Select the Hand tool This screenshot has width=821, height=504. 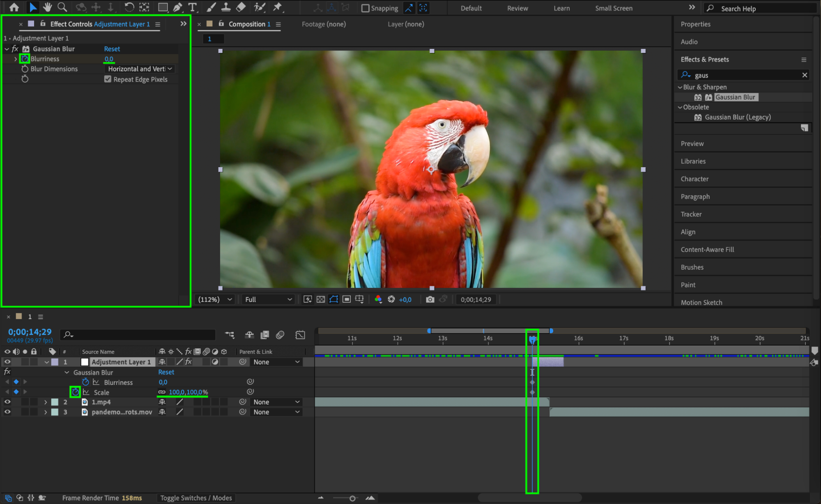tap(48, 7)
